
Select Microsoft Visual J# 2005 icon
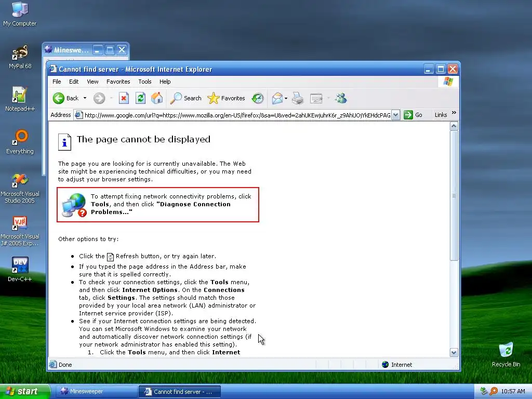[20, 231]
